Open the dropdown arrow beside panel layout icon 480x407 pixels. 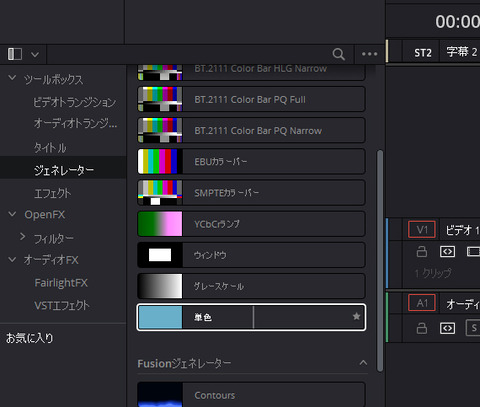tap(35, 54)
